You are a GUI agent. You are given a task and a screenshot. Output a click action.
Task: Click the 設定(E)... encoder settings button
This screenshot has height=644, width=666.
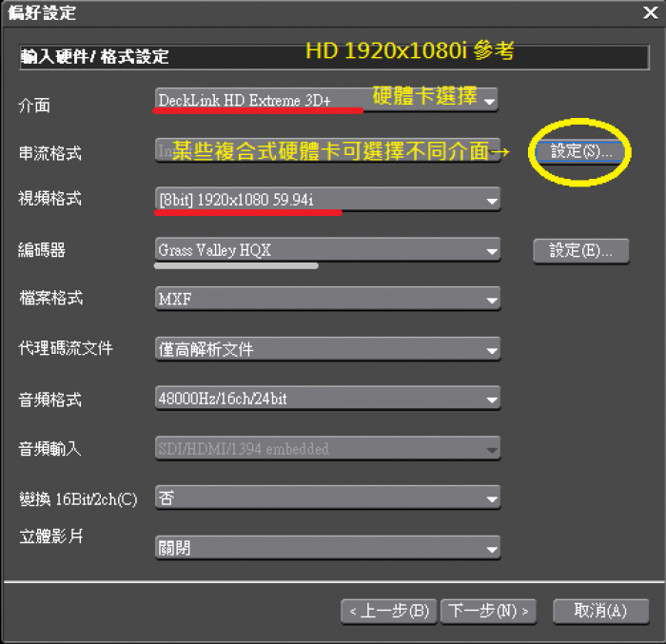click(x=581, y=251)
